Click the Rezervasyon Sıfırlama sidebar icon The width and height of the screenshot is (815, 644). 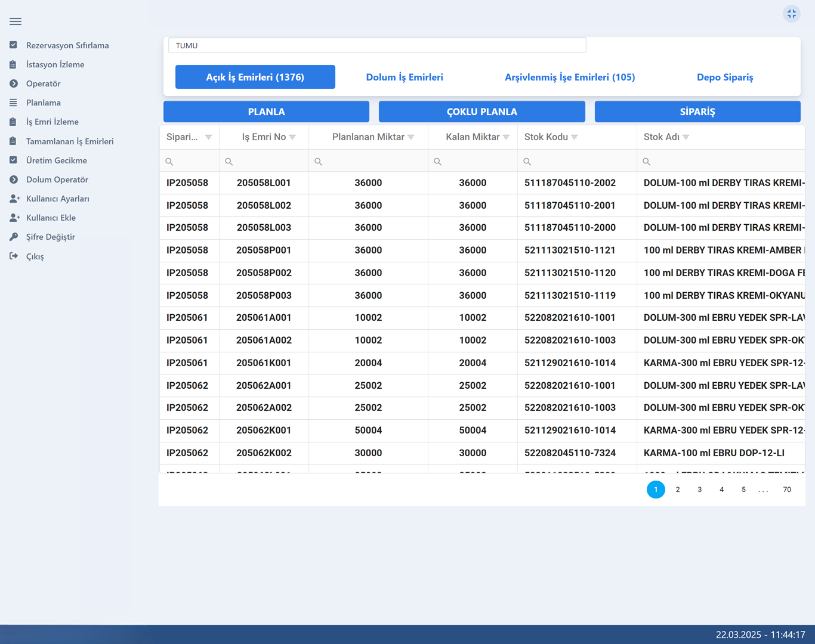(x=13, y=45)
